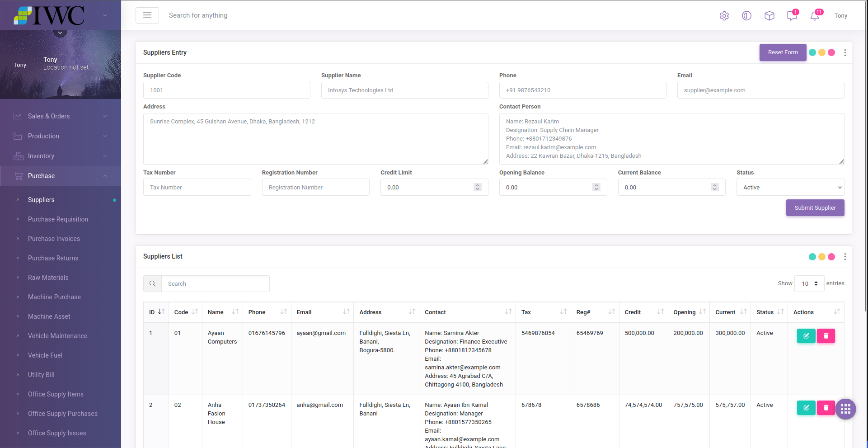The height and width of the screenshot is (448, 868).
Task: Open Vehicle Maintenance link
Action: click(57, 336)
